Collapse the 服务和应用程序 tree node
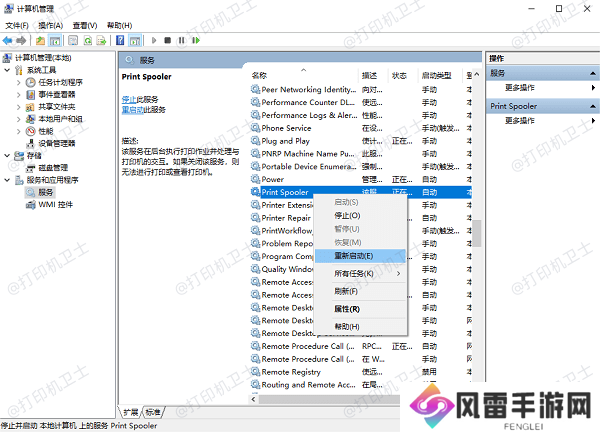Viewport: 600px width, 432px height. tap(8, 180)
